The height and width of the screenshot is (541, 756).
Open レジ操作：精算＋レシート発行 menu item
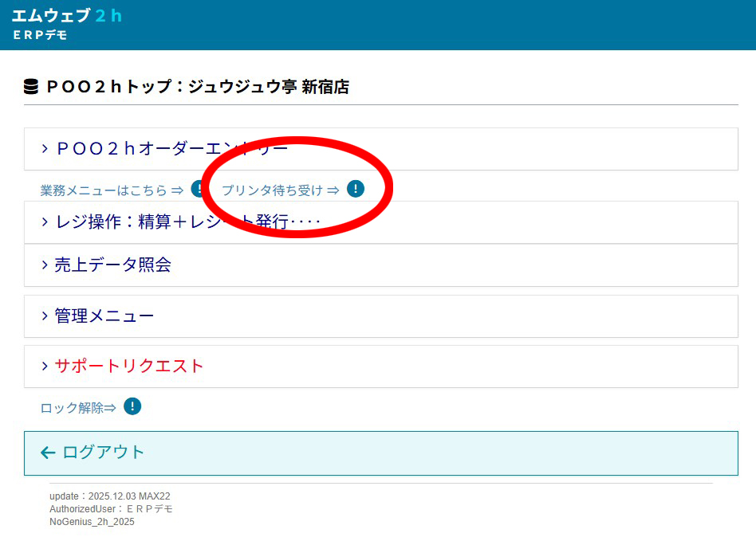click(187, 222)
